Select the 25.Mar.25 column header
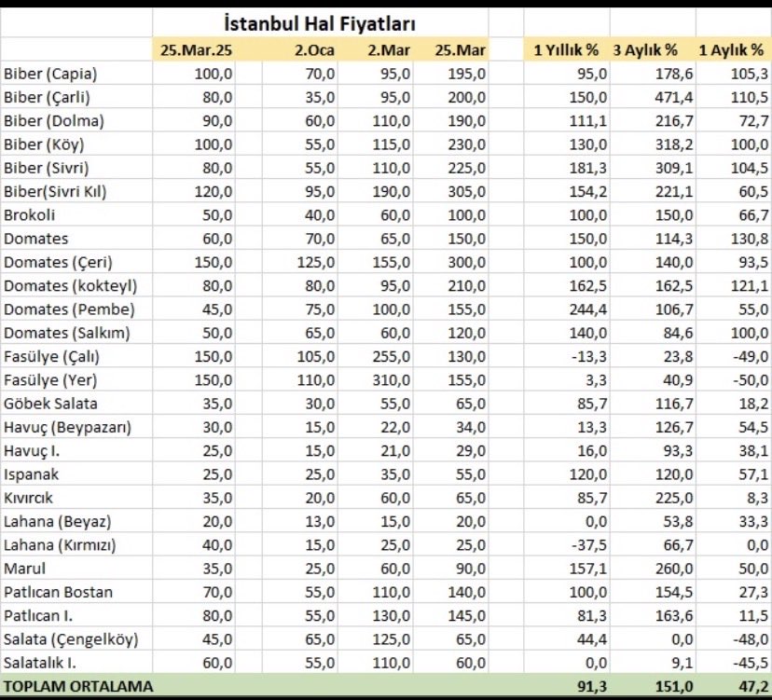Screen dimensions: 772x700 [x=195, y=49]
